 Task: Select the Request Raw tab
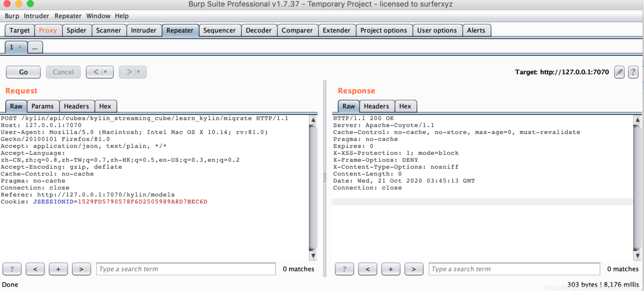(x=16, y=106)
